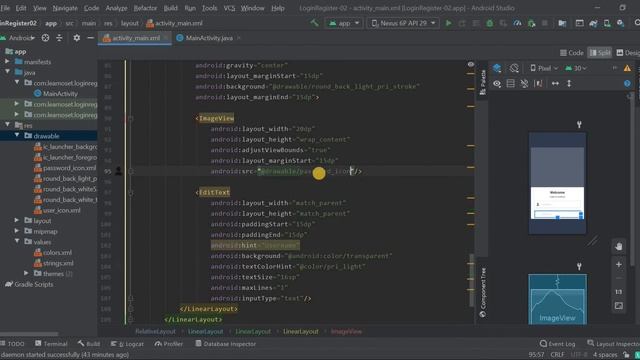
Task: Expand the manifests folder
Action: (x=7, y=62)
